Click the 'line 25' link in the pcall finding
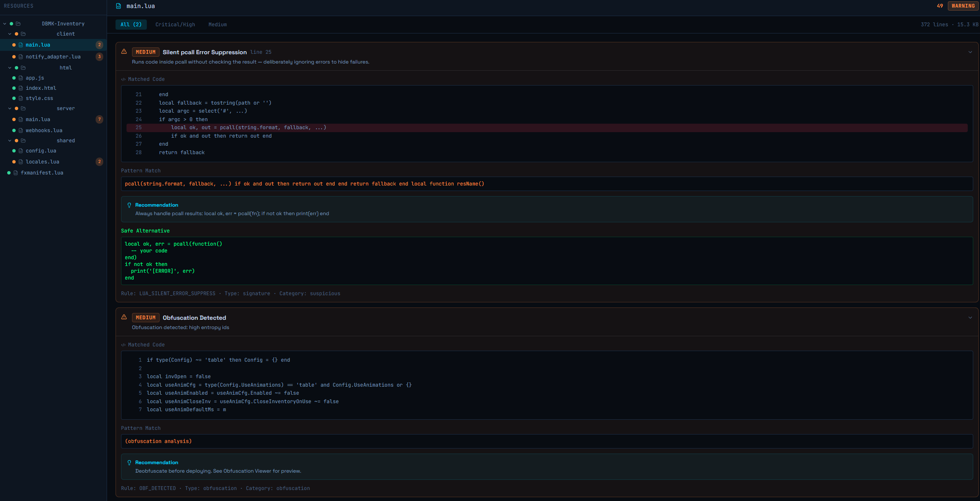Viewport: 980px width, 501px height. click(x=261, y=52)
